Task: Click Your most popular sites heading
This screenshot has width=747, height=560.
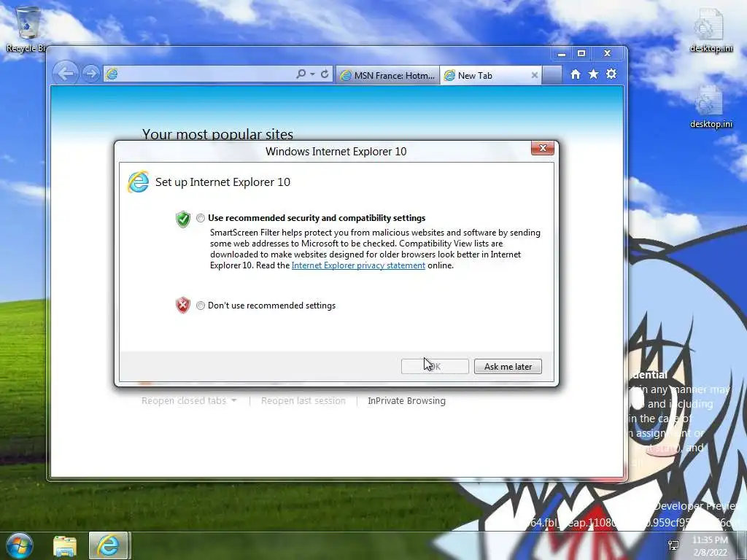Action: [217, 134]
